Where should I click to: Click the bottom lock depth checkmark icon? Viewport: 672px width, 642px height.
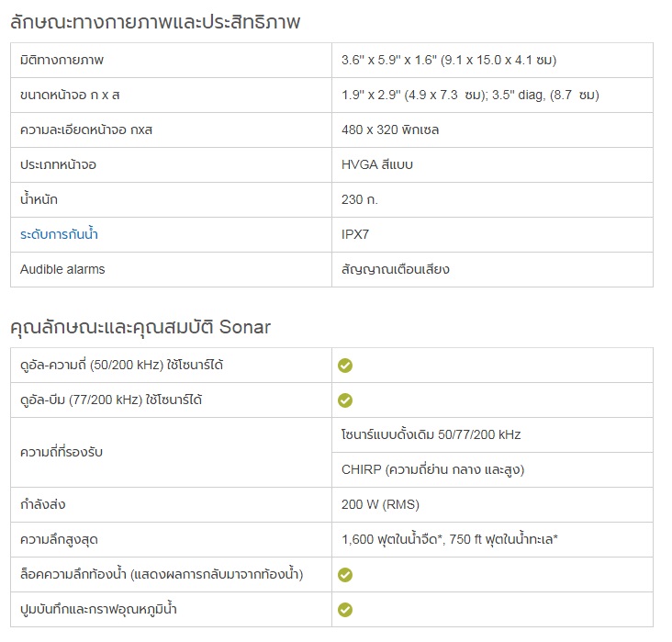pos(345,575)
